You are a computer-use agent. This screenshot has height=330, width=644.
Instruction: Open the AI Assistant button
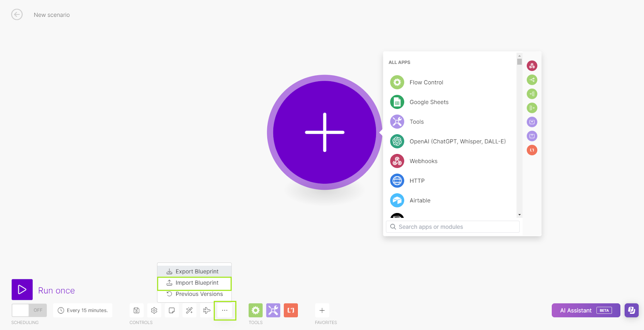tap(586, 310)
